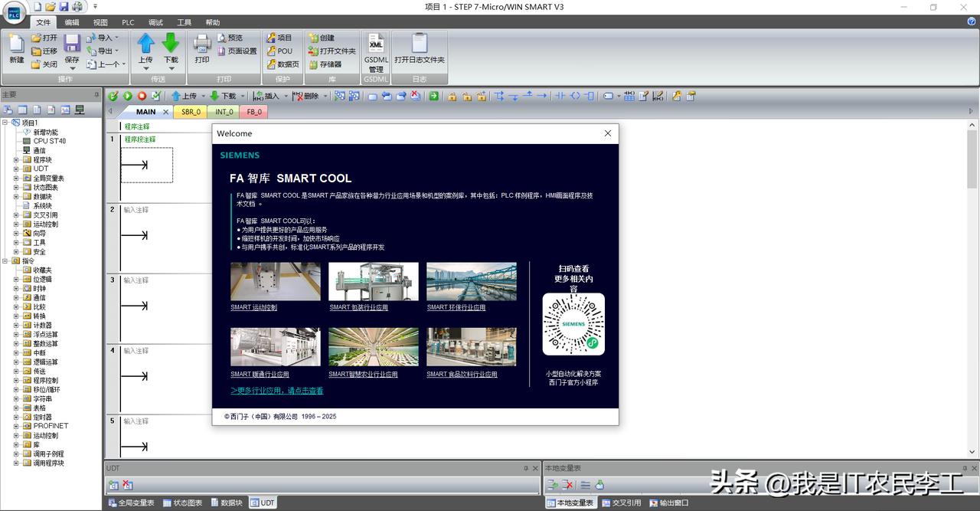Click the 保存 save floppy icon in ribbon

(x=72, y=43)
